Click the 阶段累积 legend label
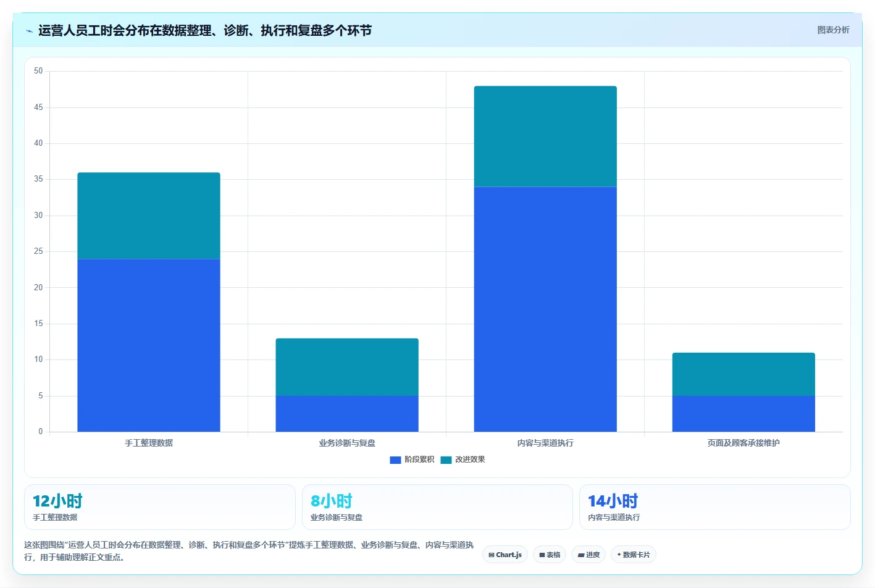875x588 pixels. [419, 460]
